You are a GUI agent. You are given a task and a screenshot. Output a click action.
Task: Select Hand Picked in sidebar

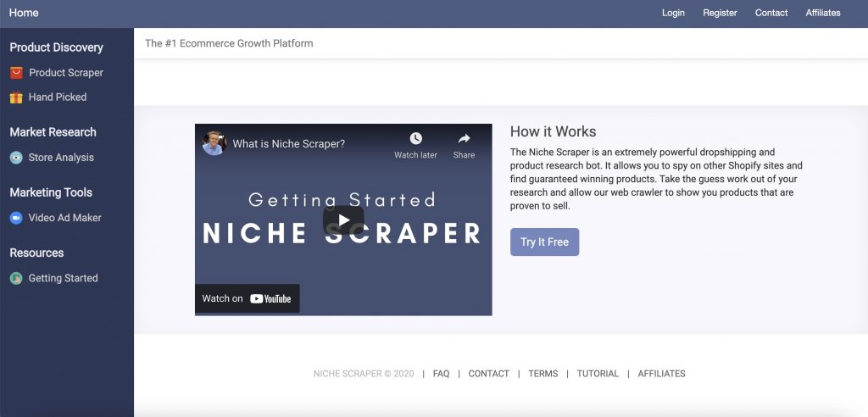pyautogui.click(x=58, y=97)
